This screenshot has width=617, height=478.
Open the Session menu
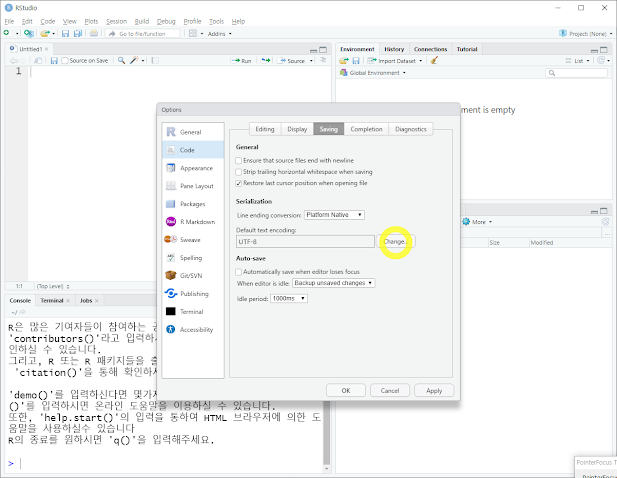click(116, 21)
